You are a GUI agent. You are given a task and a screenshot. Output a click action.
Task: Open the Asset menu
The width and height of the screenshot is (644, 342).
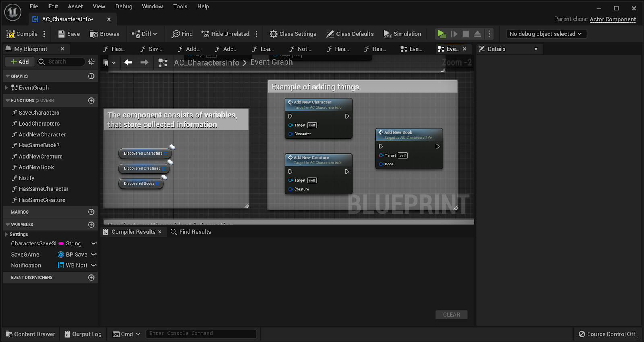(x=75, y=6)
